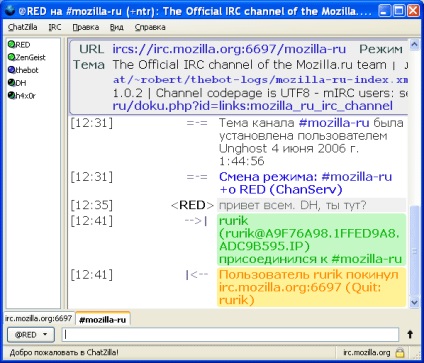Click 'Добро пожаловать в ChatZilla!' status text
Image resolution: width=424 pixels, height=363 pixels.
(64, 352)
